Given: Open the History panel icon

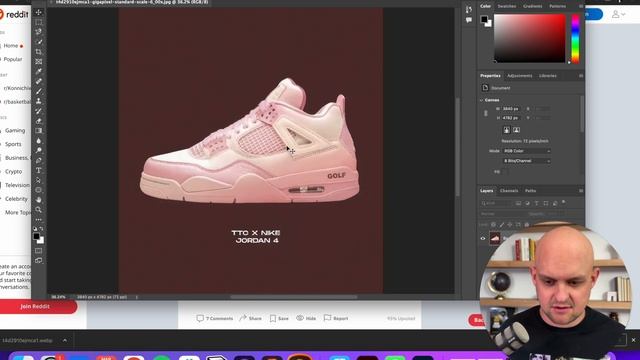Looking at the screenshot, I should [x=469, y=9].
